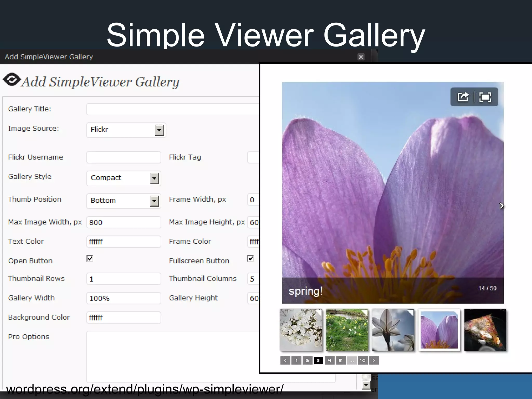Select the green meadow thumbnail
This screenshot has height=399, width=532.
point(347,330)
